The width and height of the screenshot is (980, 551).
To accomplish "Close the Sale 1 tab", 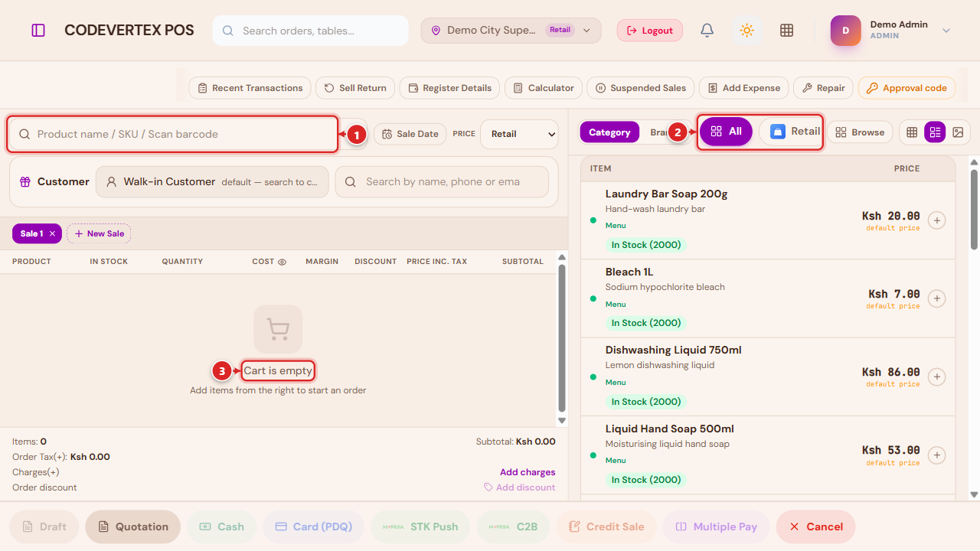I will tap(52, 233).
